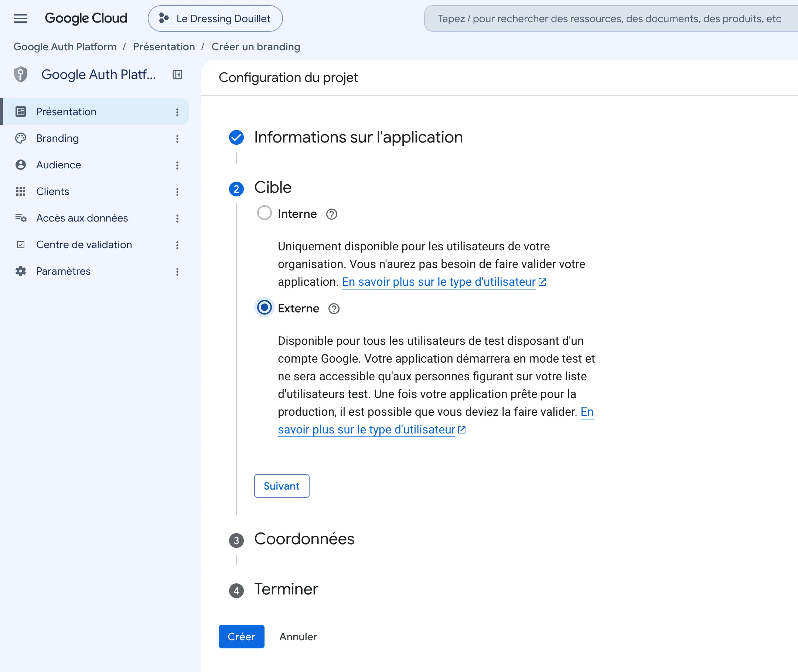798x672 pixels.
Task: Click the Google Auth Platform shield icon
Action: tap(21, 74)
